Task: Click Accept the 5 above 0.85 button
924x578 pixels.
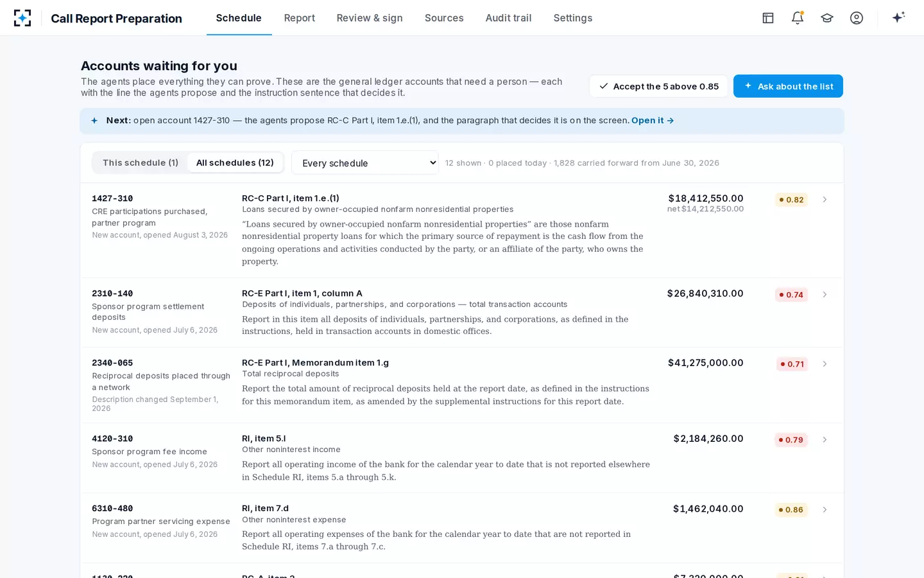Action: 658,86
